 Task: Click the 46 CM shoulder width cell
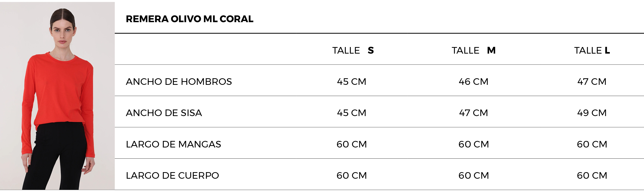pos(474,82)
